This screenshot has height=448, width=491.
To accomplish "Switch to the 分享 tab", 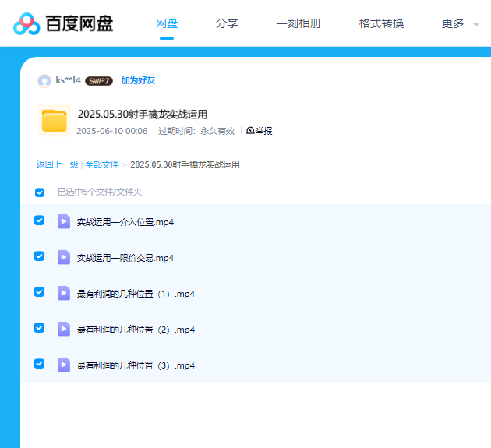I will point(227,23).
